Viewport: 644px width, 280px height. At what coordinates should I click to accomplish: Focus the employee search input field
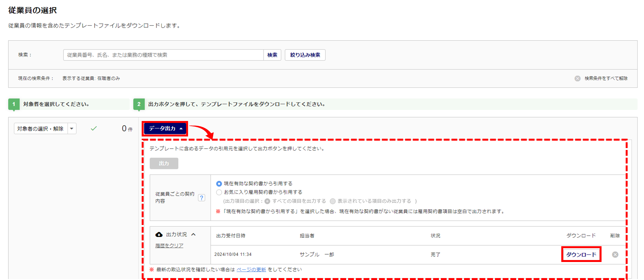[x=163, y=55]
